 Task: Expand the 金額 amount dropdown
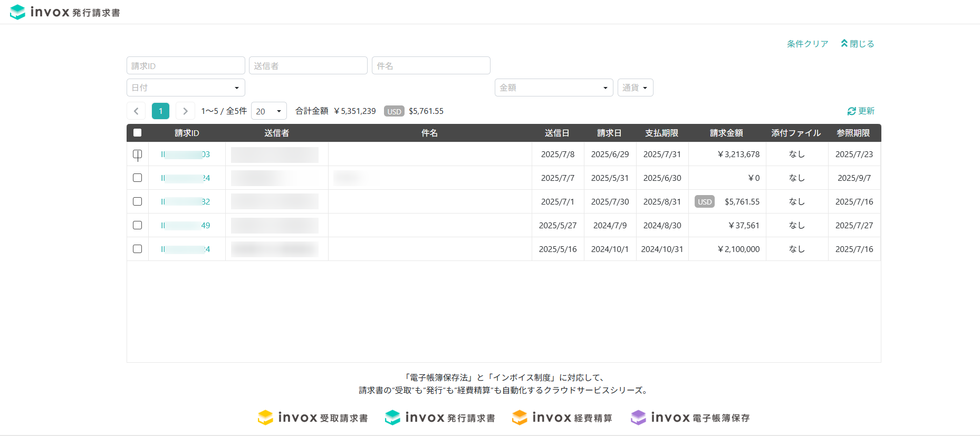pos(554,88)
